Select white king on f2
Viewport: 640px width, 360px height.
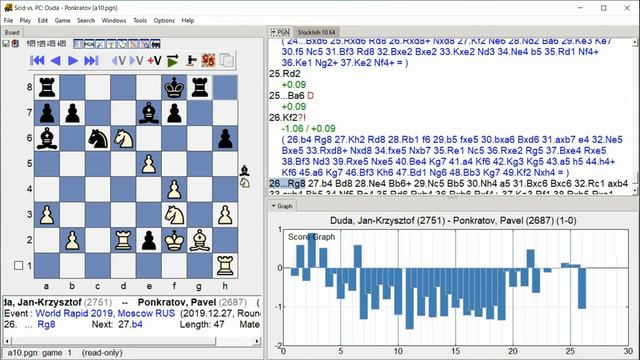pos(174,240)
